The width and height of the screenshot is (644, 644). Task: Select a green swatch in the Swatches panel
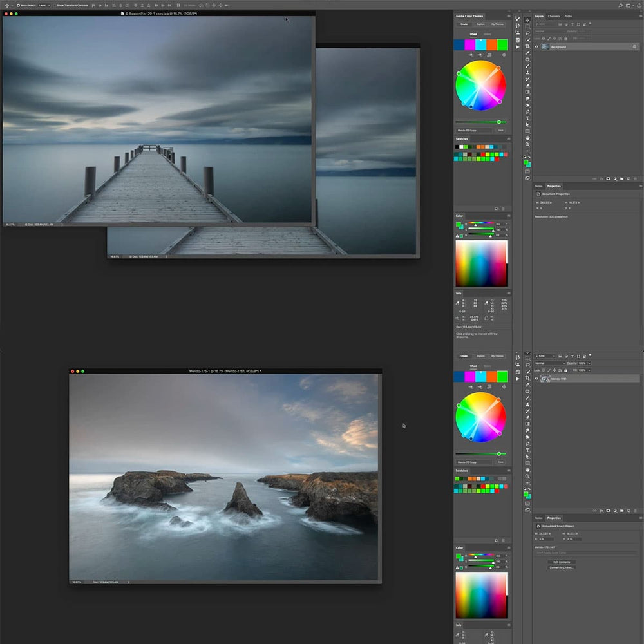click(466, 148)
